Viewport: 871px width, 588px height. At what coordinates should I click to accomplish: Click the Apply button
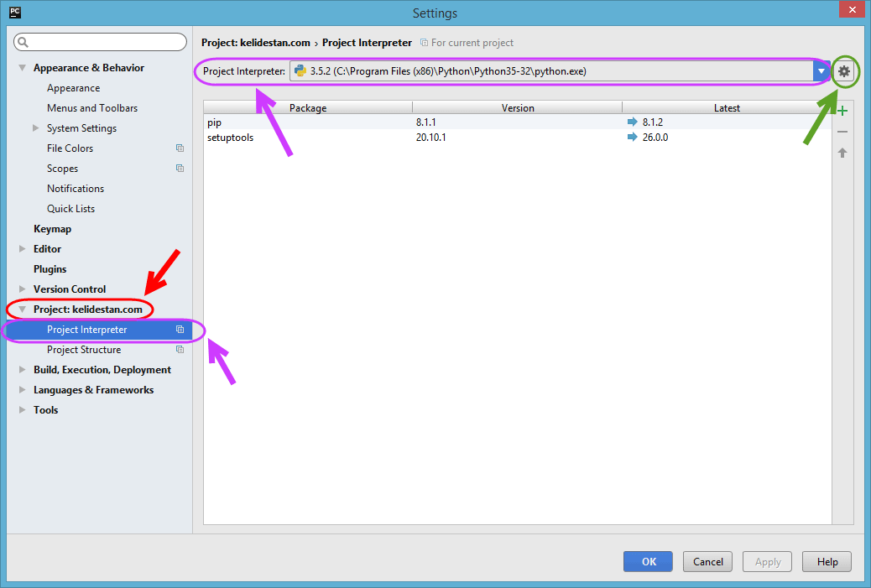[767, 561]
